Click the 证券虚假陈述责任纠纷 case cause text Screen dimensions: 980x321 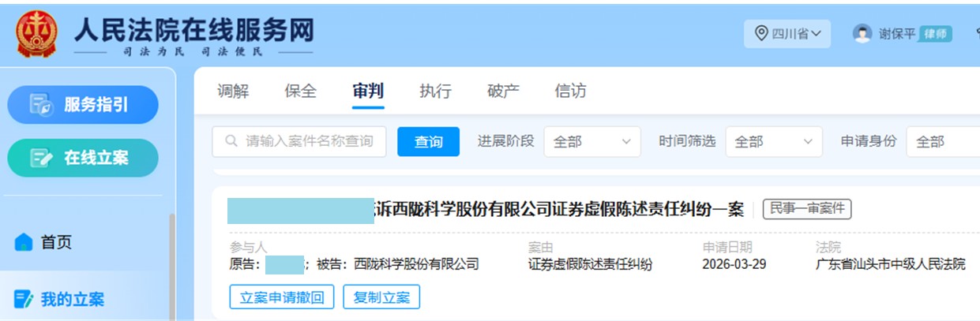pos(590,264)
